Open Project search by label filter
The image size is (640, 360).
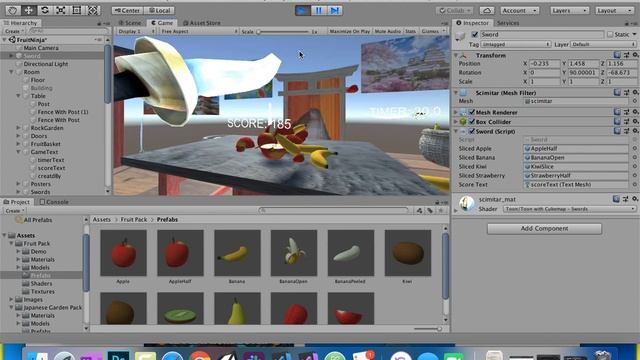(x=430, y=211)
